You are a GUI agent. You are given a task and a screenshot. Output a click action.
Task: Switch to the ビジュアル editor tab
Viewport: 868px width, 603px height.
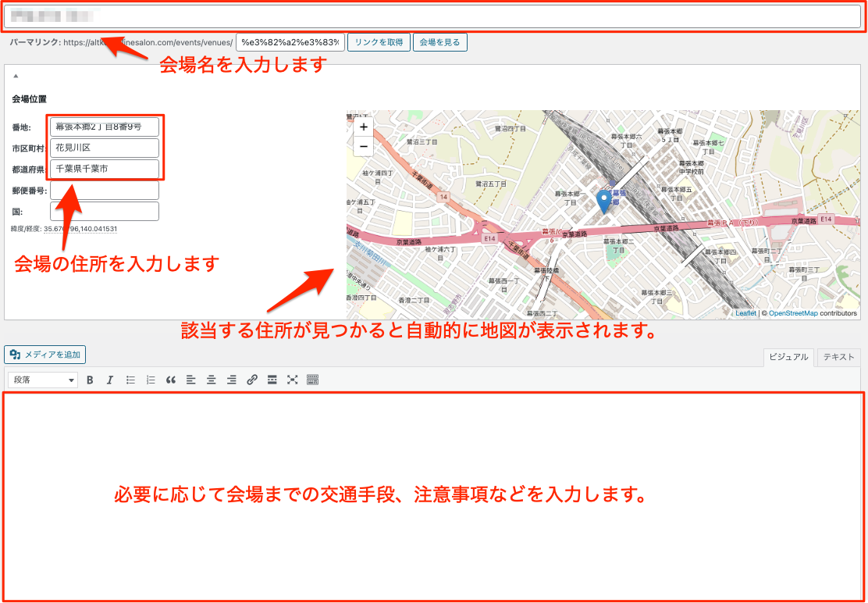coord(788,357)
